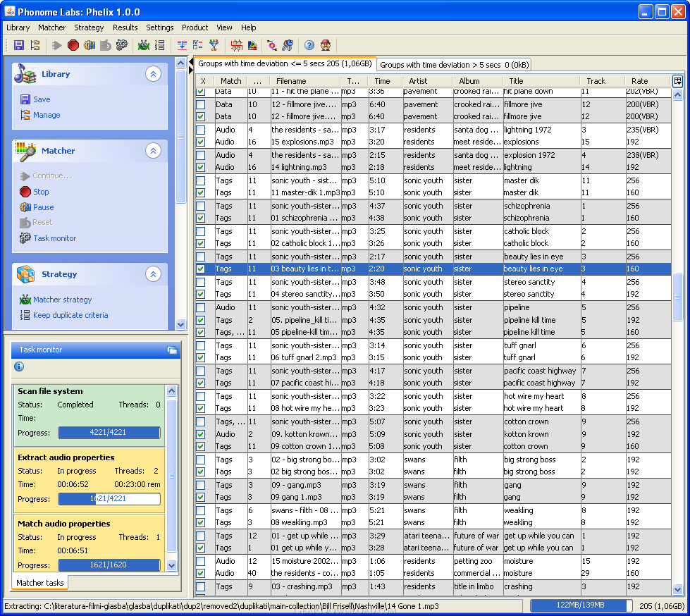The image size is (690, 616).
Task: Collapse the Matcher panel chevron
Action: pos(153,151)
